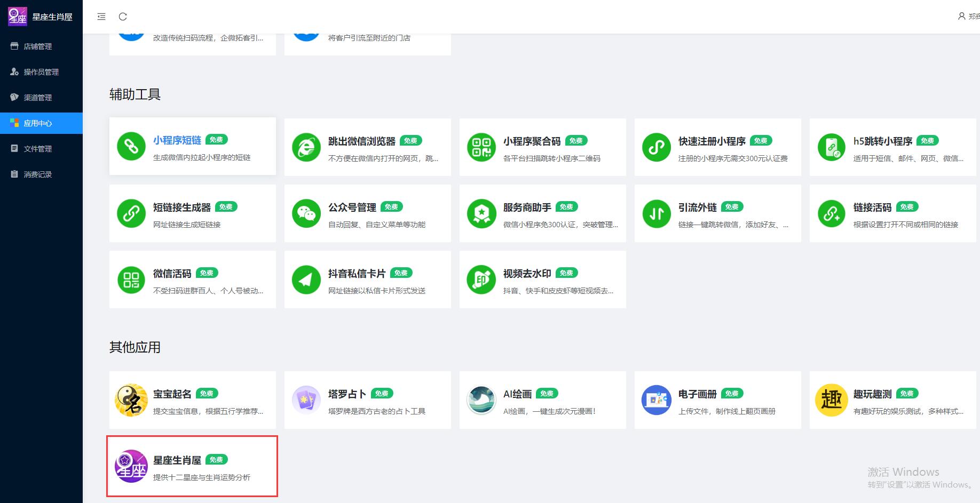
Task: Click the QR code icon of 小程序聚合码
Action: pos(481,147)
